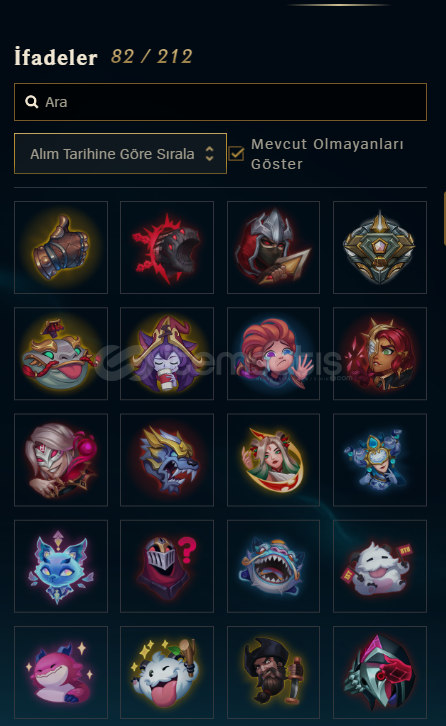The height and width of the screenshot is (726, 446).
Task: Click the purple witch drinking coffee emote
Action: pos(167,353)
